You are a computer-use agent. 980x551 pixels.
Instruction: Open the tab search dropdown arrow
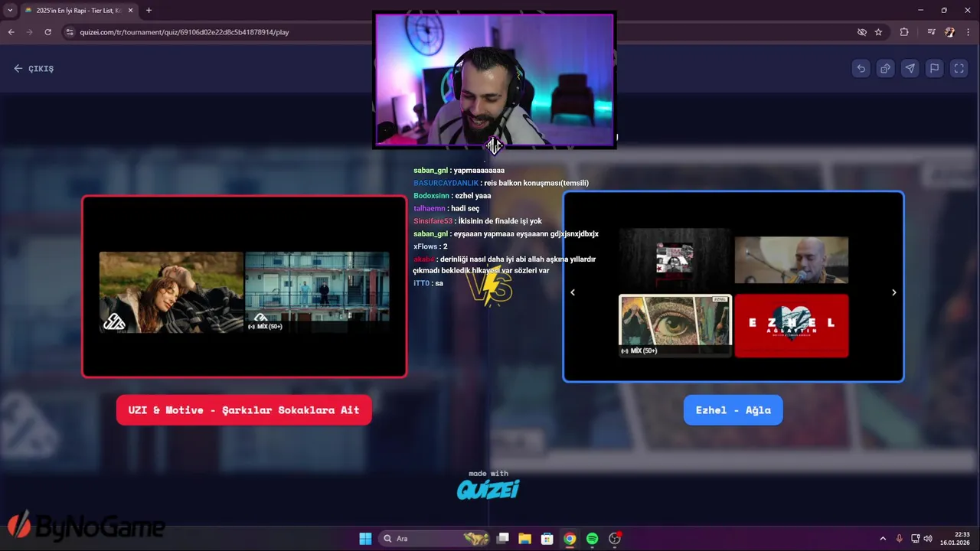[x=10, y=10]
